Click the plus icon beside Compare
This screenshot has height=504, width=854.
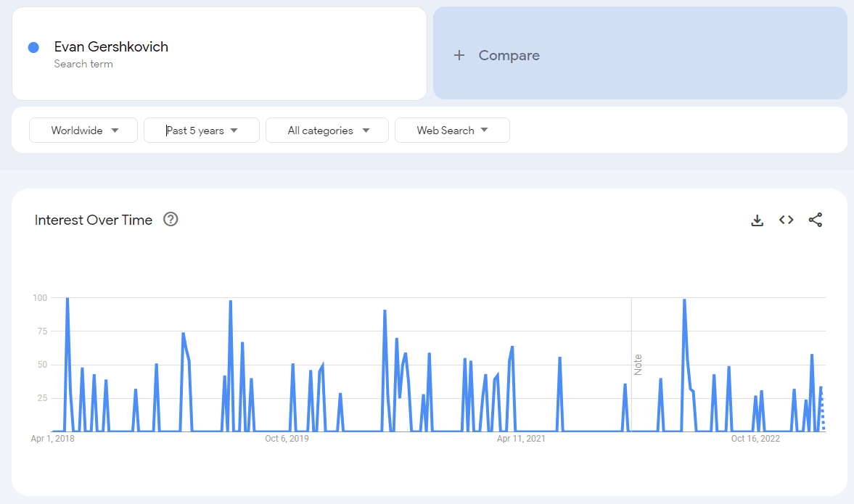459,55
